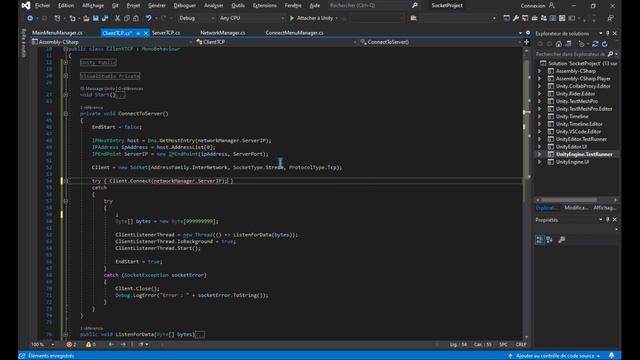Click the Cut scissors icon
The image size is (640, 360).
coord(118,18)
